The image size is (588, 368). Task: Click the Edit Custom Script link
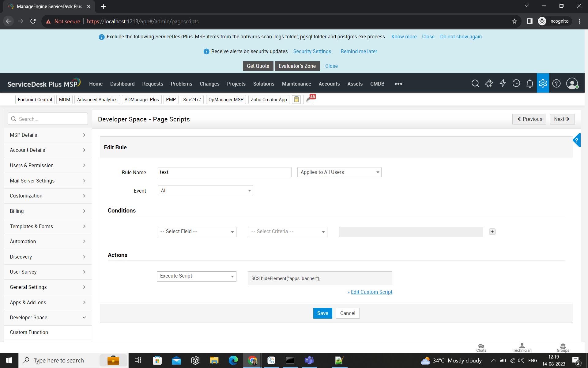click(x=371, y=292)
